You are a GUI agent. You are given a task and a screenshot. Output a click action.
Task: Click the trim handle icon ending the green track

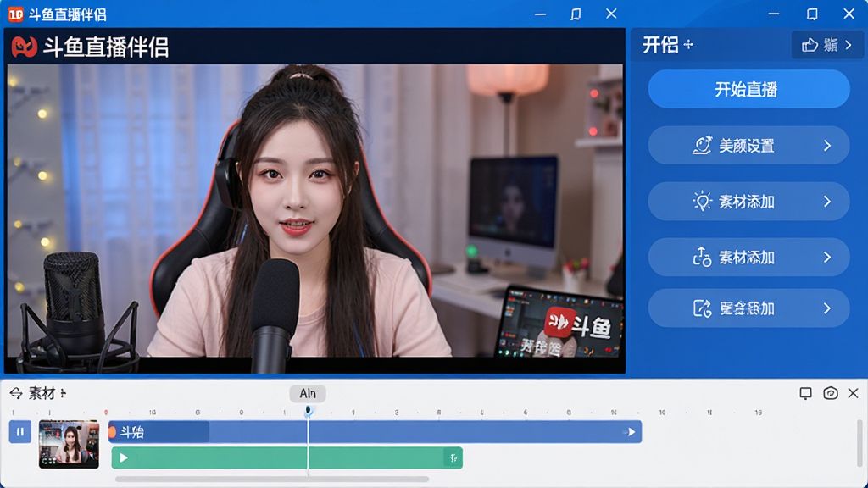click(x=453, y=458)
